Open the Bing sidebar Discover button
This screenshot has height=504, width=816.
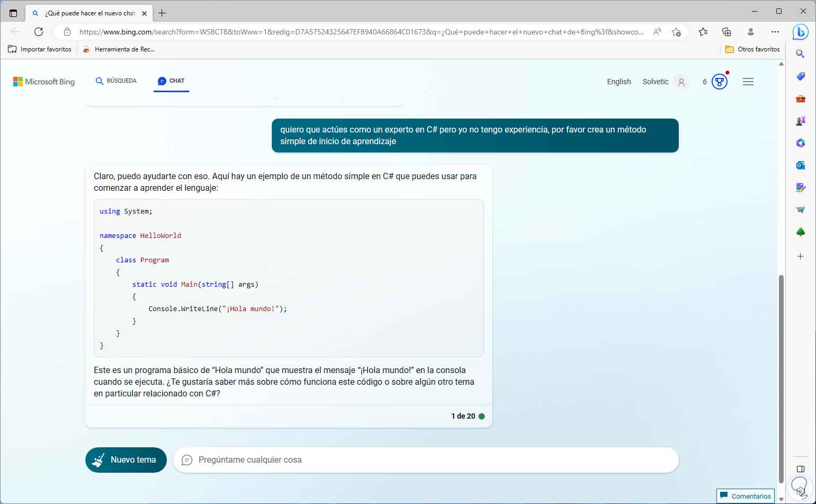pos(800,32)
